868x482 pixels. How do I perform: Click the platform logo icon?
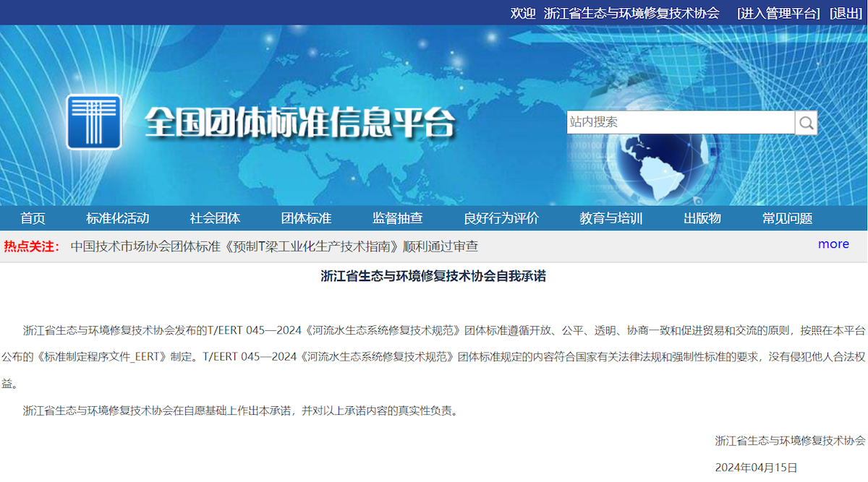click(94, 121)
